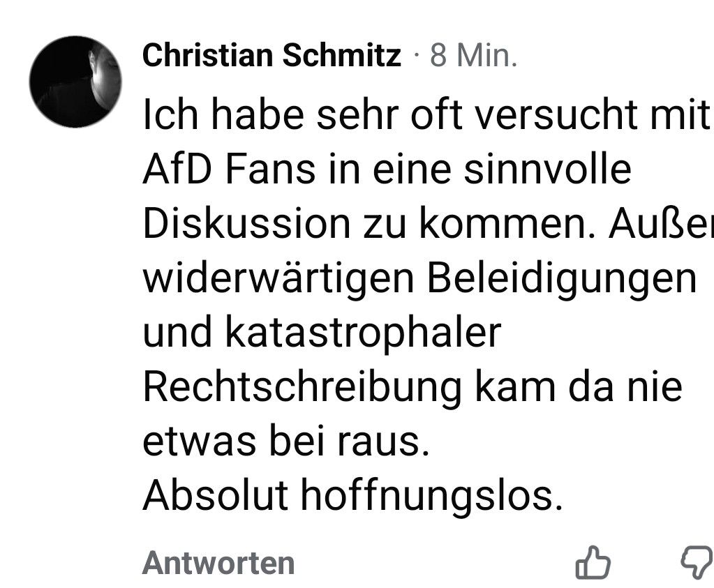Click the word "hoffnungslos" in the last line
Image resolution: width=714 pixels, height=588 pixels.
tap(429, 496)
